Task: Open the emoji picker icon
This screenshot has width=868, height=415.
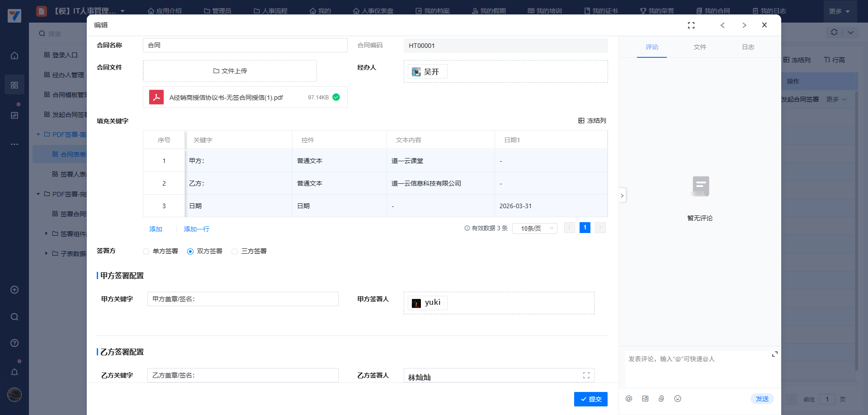Action: click(677, 398)
